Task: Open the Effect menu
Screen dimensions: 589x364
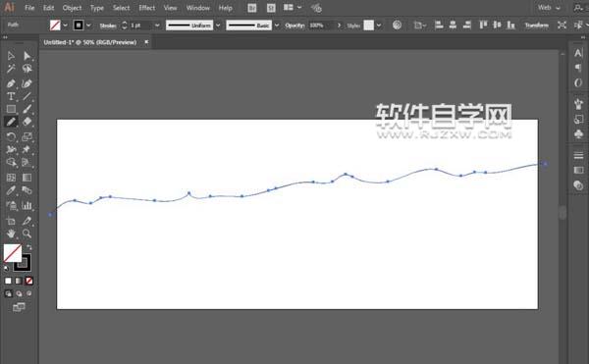Action: point(147,8)
